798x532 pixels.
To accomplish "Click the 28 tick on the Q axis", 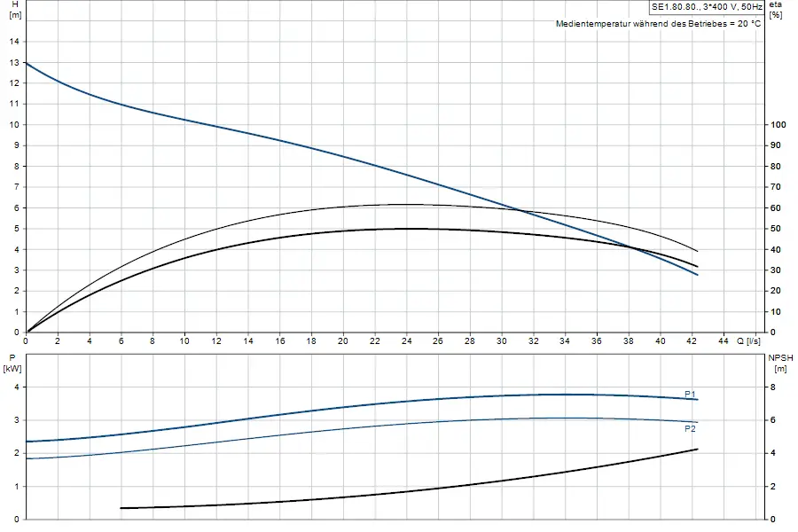I will [x=469, y=341].
